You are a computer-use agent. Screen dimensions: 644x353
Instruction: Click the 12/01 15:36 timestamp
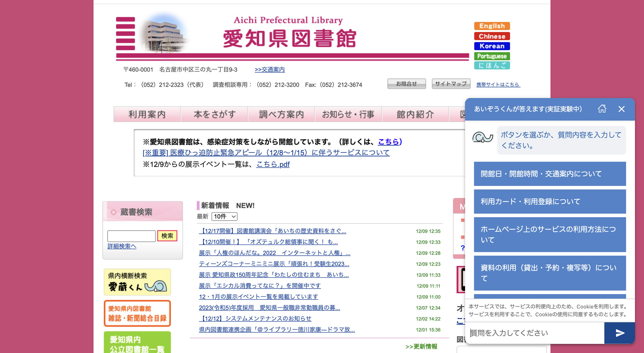[428, 330]
